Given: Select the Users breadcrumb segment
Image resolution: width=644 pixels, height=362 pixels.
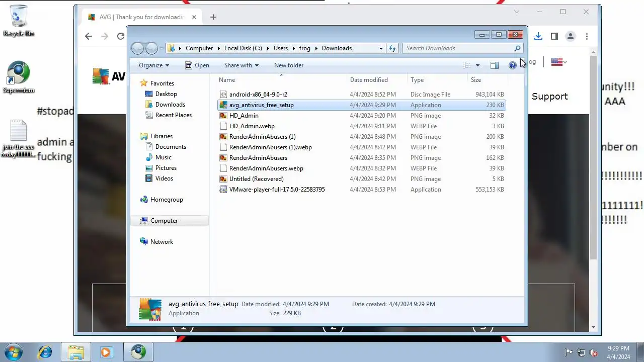Looking at the screenshot, I should (x=281, y=48).
